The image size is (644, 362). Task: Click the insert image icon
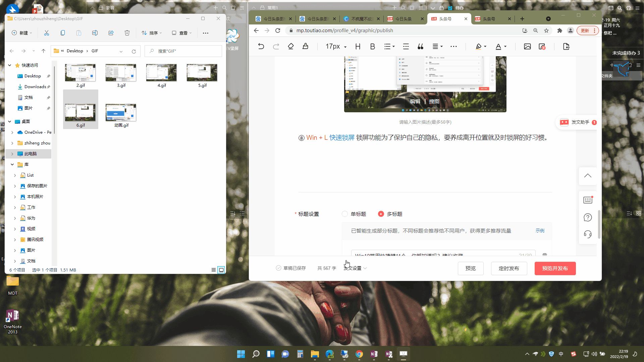(527, 47)
